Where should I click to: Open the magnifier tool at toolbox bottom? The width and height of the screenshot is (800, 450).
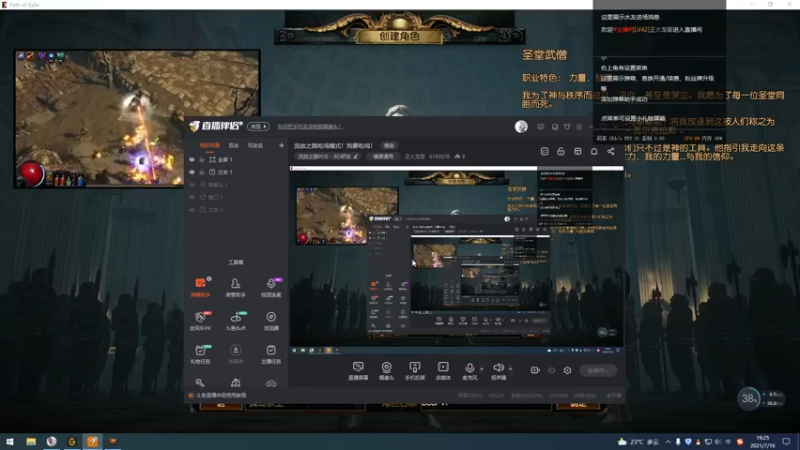pos(200,383)
